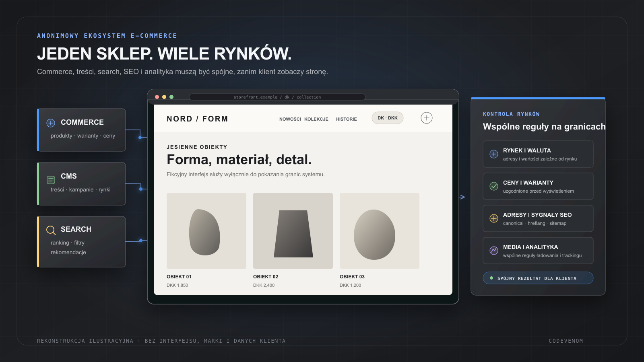Click the green maximize dot of the browser window
Image resolution: width=644 pixels, height=362 pixels.
(171, 97)
